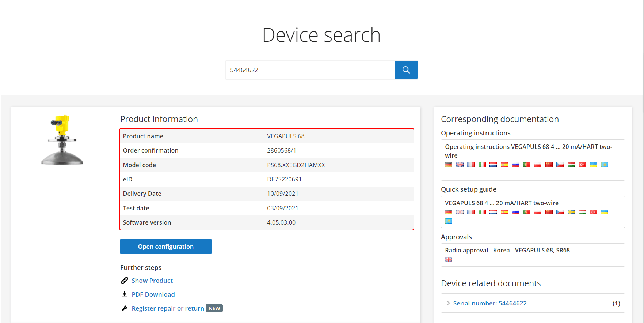644x323 pixels.
Task: Select the software version 4.05.03.00 value
Action: click(x=281, y=222)
